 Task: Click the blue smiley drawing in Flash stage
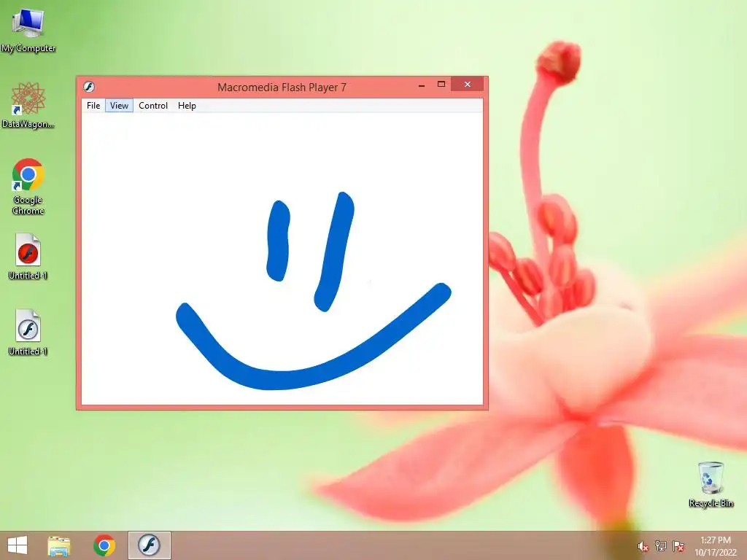click(314, 290)
